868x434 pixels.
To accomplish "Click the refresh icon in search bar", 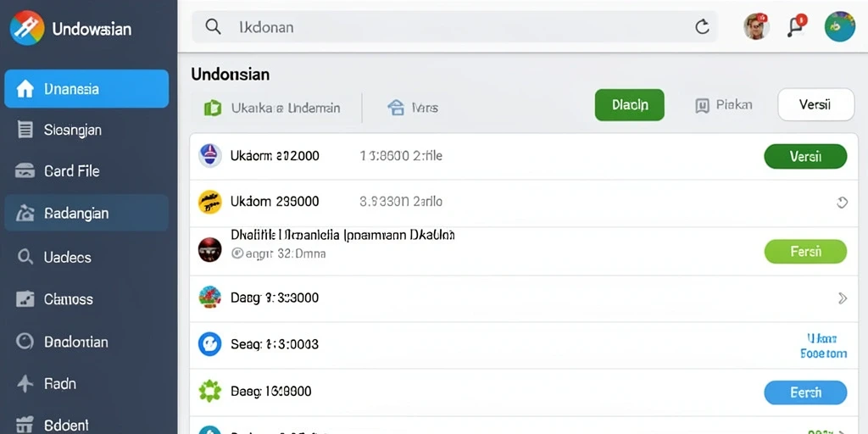I will [702, 26].
